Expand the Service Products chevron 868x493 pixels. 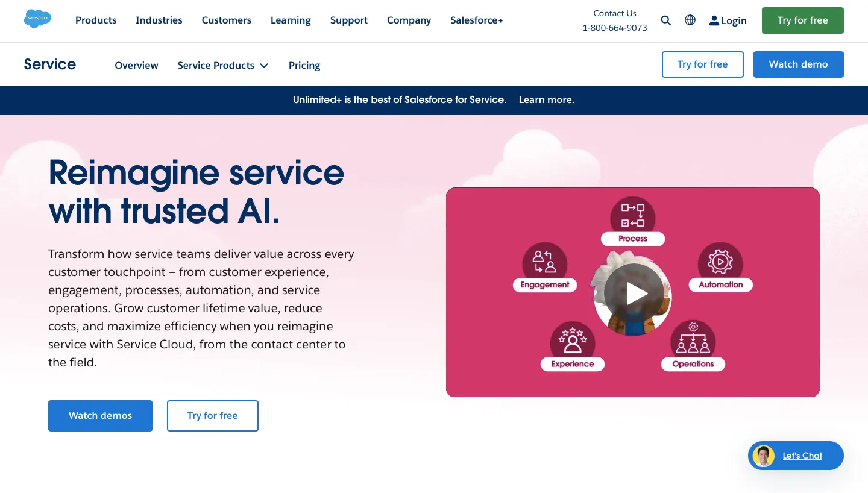(x=264, y=66)
